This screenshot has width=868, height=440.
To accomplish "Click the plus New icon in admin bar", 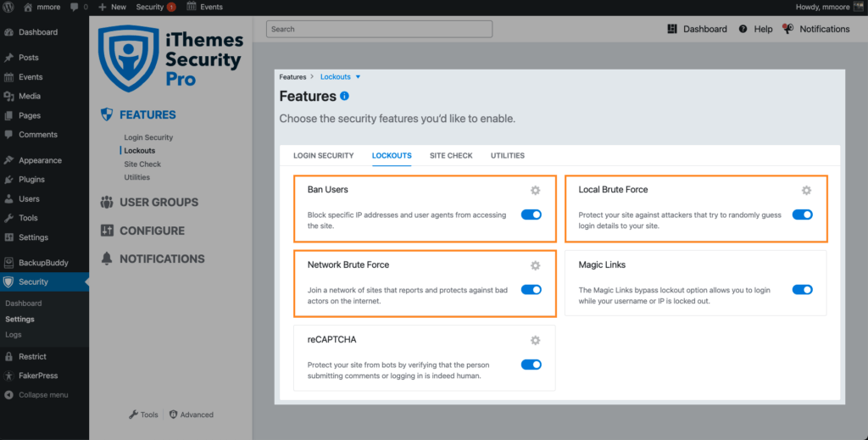I will (102, 7).
